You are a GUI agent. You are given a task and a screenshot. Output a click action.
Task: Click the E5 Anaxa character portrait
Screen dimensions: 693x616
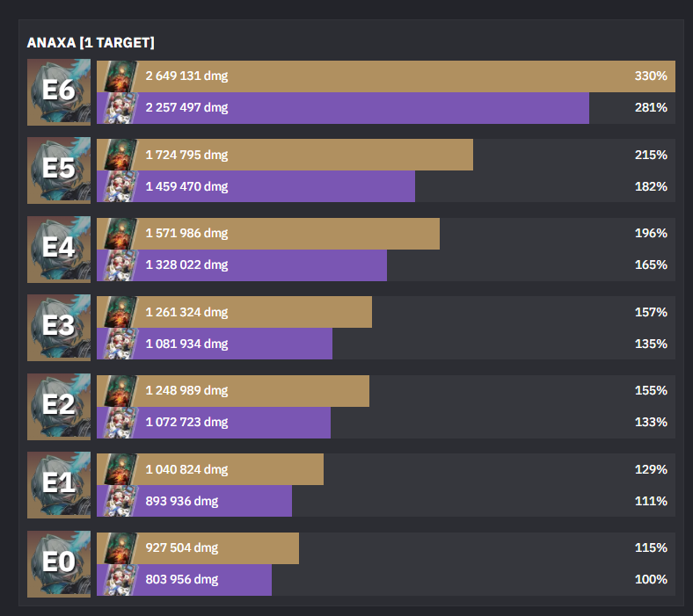click(x=59, y=170)
